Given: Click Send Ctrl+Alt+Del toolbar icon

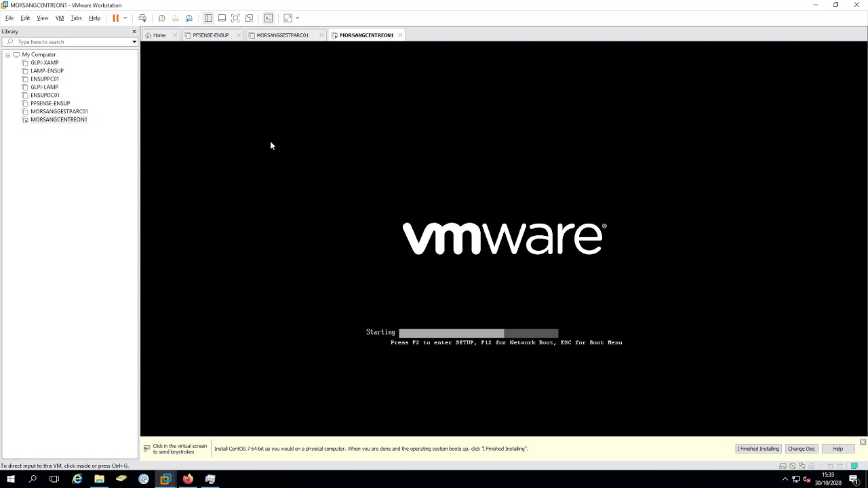Looking at the screenshot, I should [x=142, y=18].
